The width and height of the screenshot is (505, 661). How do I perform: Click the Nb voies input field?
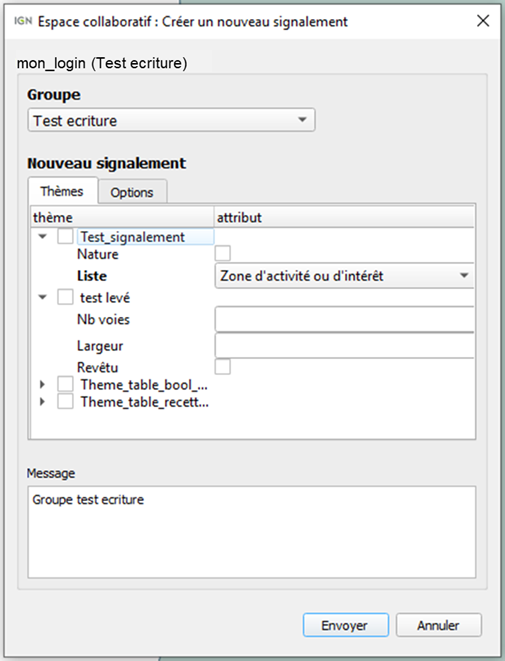(344, 319)
